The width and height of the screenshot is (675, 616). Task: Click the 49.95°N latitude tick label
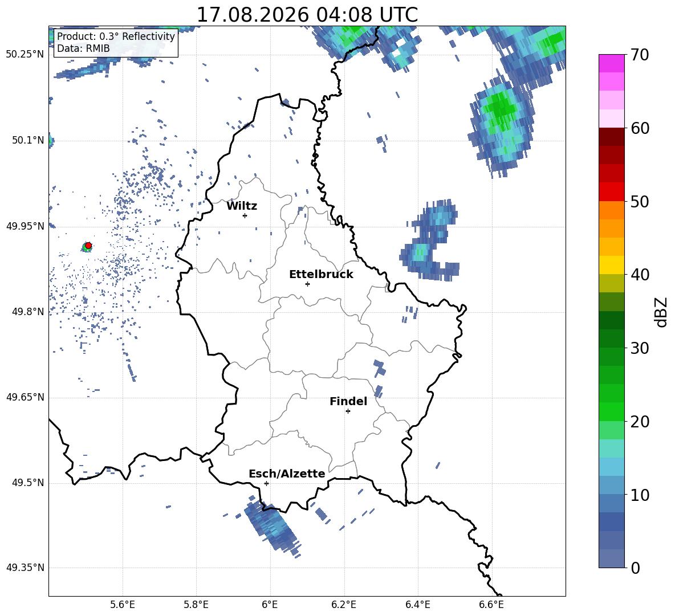[x=26, y=226]
